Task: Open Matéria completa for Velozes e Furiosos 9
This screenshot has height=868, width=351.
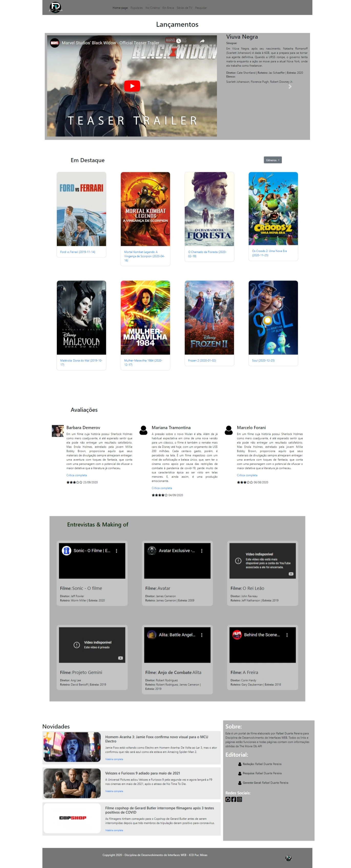Action: click(x=114, y=791)
